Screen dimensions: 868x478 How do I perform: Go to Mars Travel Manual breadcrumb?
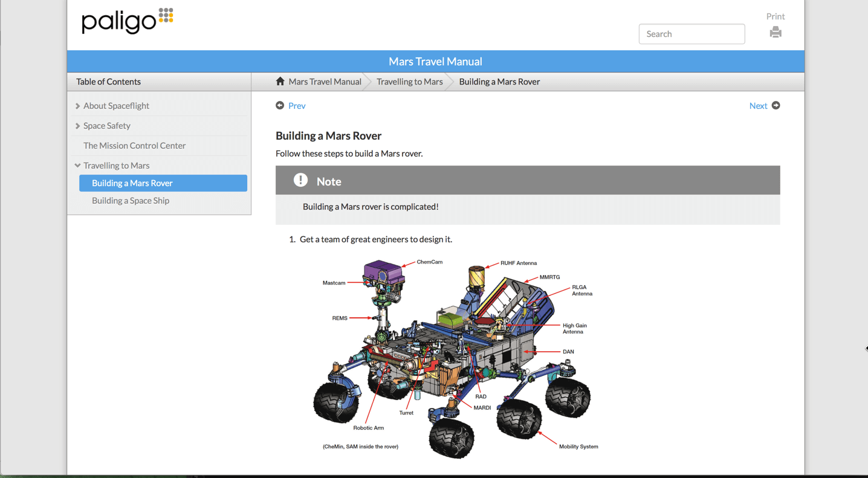click(x=325, y=82)
